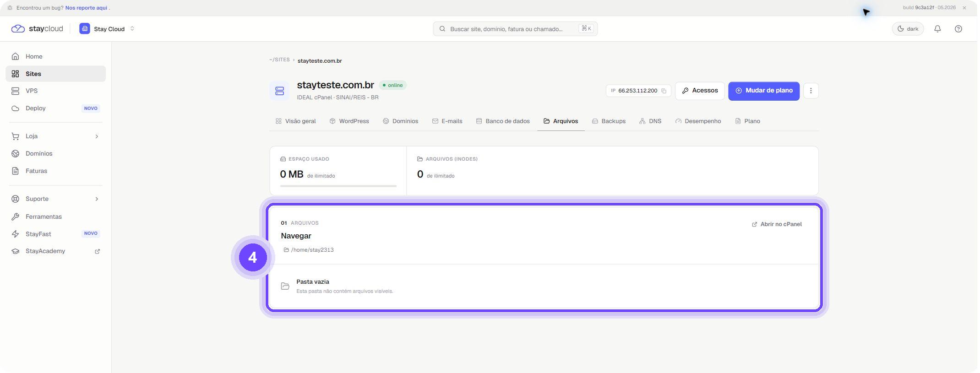Viewport: 980px width, 373px height.
Task: Switch to the Desempenho tab
Action: pyautogui.click(x=698, y=121)
